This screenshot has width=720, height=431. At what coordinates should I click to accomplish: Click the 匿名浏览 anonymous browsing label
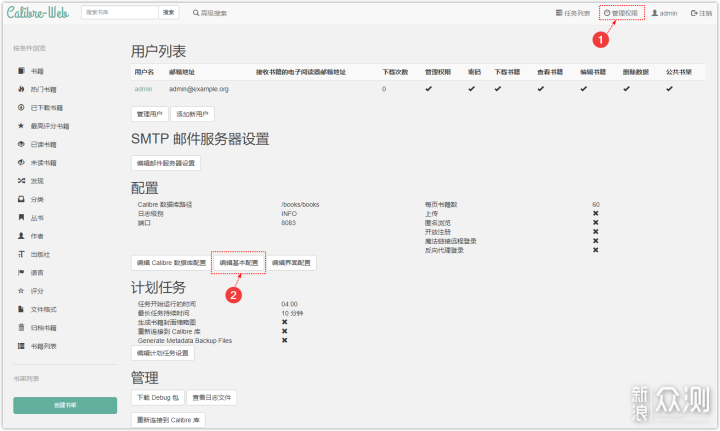(438, 223)
